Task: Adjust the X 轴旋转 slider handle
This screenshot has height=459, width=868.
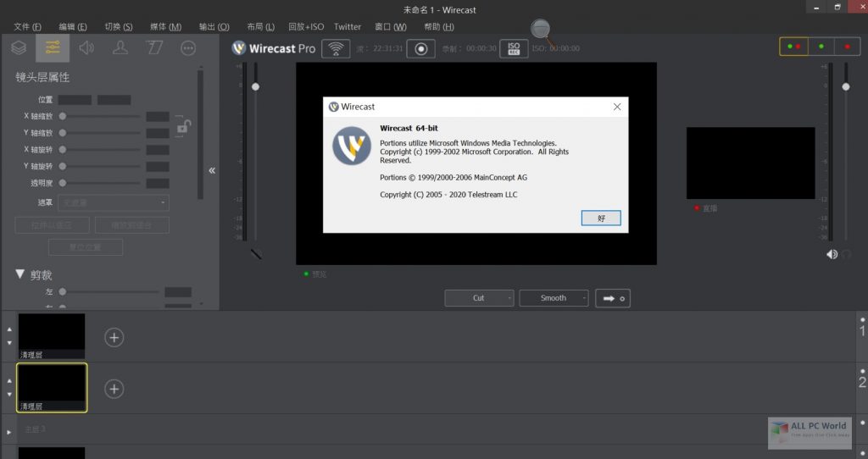Action: pyautogui.click(x=63, y=149)
